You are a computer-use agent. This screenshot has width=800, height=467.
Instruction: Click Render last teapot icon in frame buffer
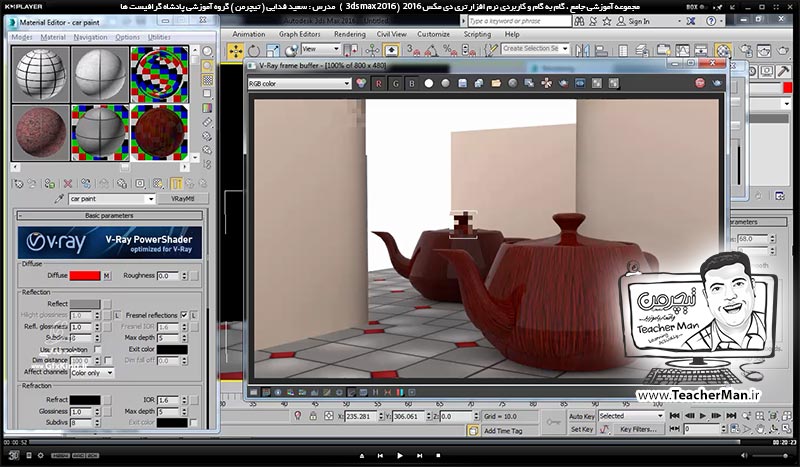(x=717, y=83)
